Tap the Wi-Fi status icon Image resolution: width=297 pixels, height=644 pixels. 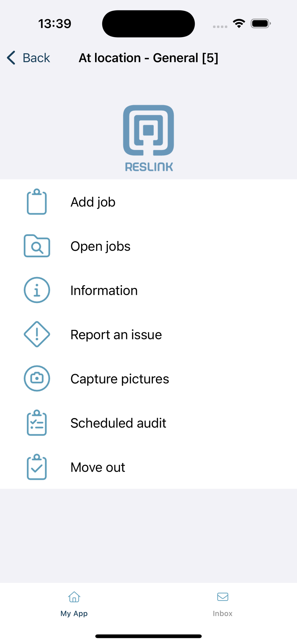pos(239,23)
